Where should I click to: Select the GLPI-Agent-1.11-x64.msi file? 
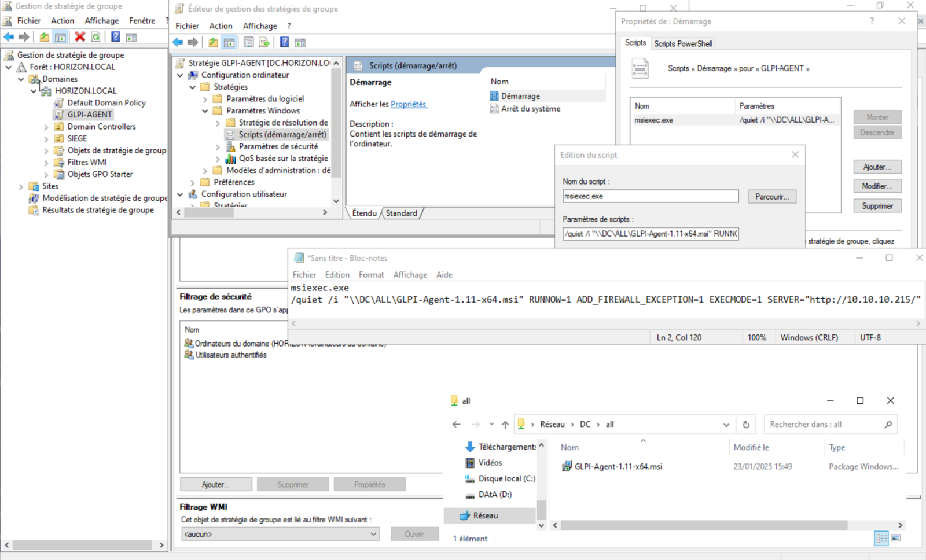point(618,466)
